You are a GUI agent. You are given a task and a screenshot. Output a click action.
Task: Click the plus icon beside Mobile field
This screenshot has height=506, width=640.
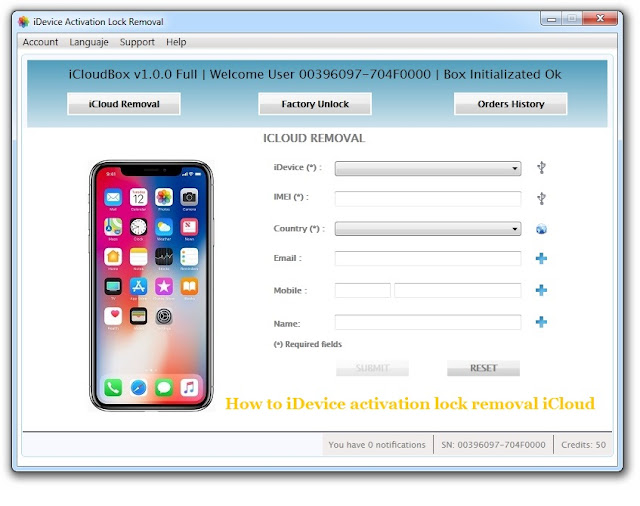click(541, 290)
